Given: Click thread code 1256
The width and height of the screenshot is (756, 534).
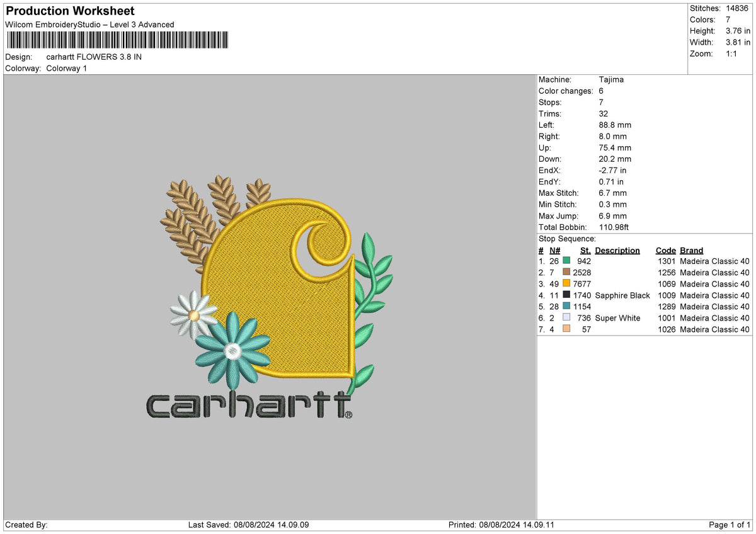Looking at the screenshot, I should (x=665, y=273).
